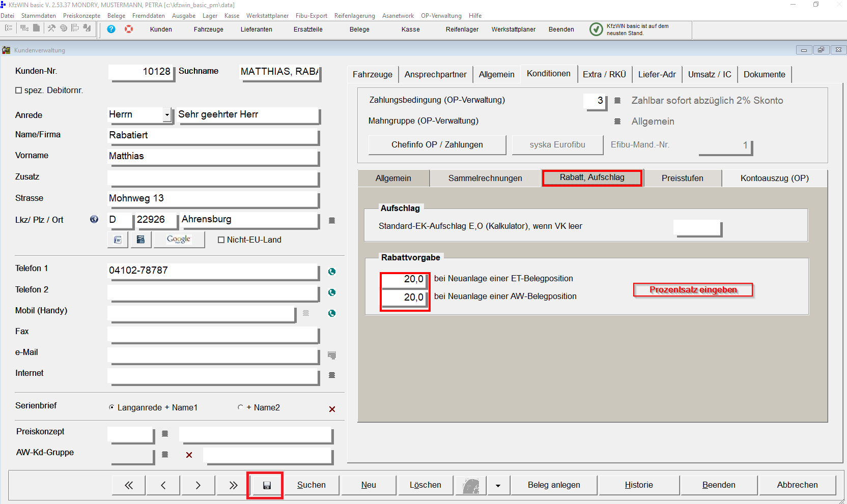
Task: Click the gray picture button next to Löschen
Action: coord(471,486)
